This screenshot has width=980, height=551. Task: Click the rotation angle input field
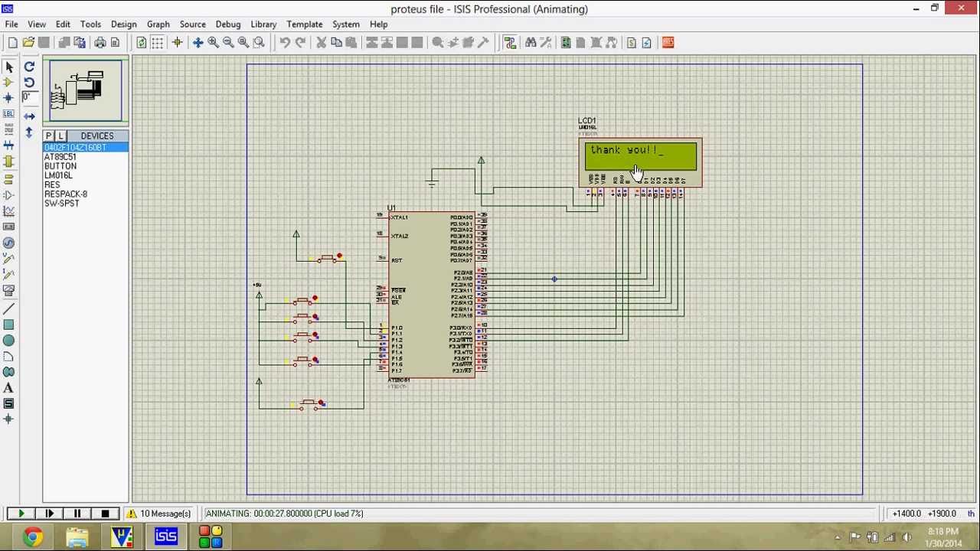click(x=29, y=97)
